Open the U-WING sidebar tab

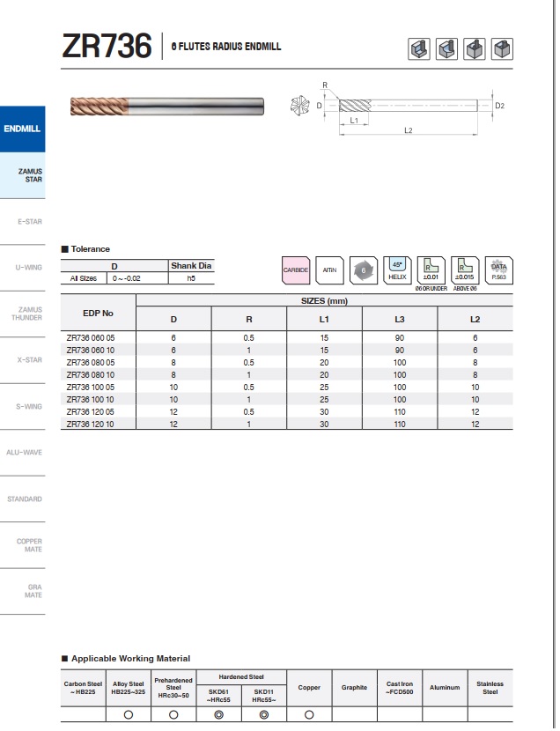[22, 268]
